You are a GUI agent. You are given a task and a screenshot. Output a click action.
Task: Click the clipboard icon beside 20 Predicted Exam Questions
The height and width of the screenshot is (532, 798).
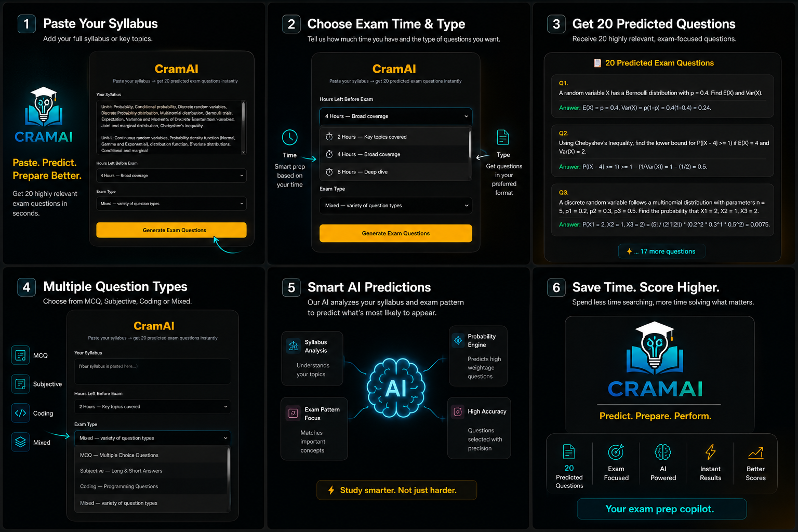[597, 63]
